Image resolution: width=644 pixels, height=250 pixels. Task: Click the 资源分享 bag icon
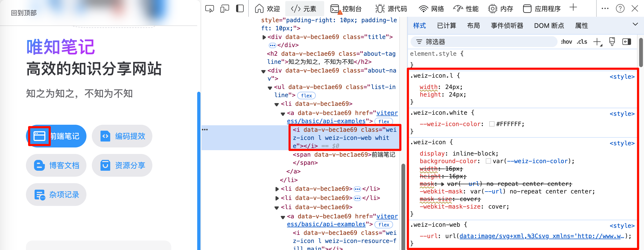coord(105,165)
